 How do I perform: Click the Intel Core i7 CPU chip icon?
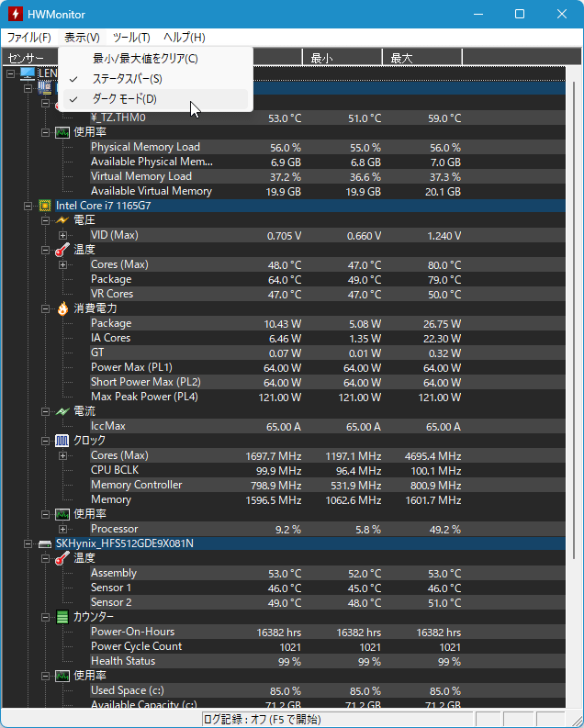[x=44, y=206]
